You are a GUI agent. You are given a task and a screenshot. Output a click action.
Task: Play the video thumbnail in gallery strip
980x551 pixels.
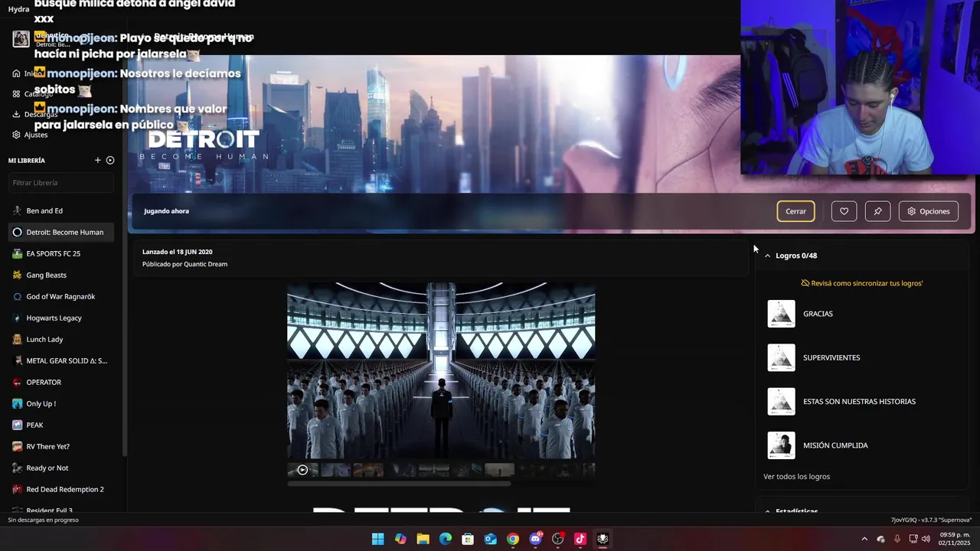(302, 470)
